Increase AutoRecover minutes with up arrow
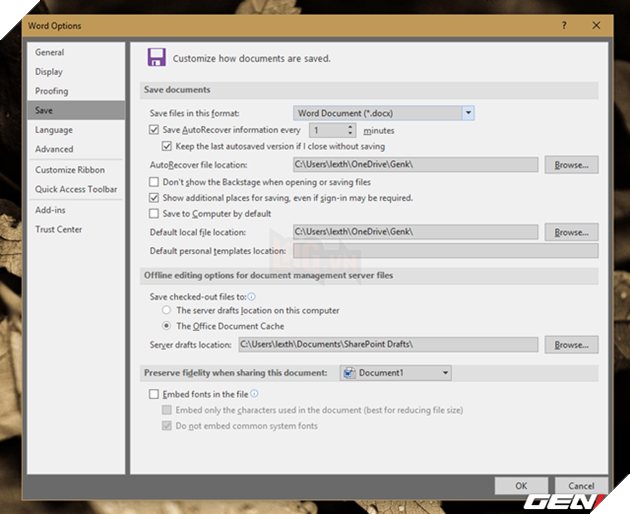Screen dimensions: 630x514 [x=351, y=127]
